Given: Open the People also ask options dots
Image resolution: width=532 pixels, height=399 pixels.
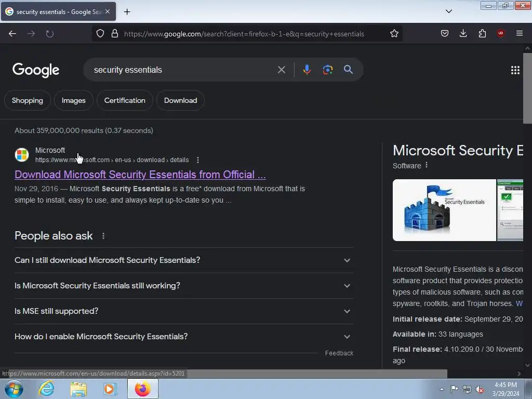Looking at the screenshot, I should tap(103, 236).
